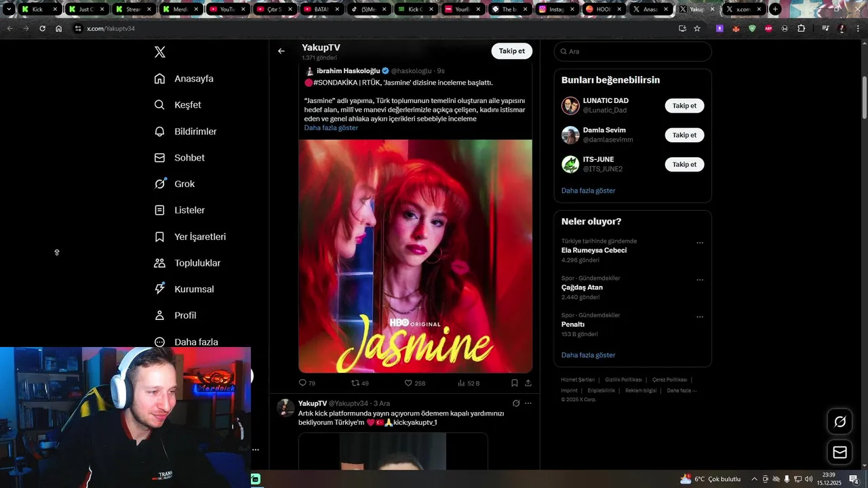Image resolution: width=868 pixels, height=488 pixels.
Task: Expand tweet text with Daha fazla göster
Action: pos(331,127)
